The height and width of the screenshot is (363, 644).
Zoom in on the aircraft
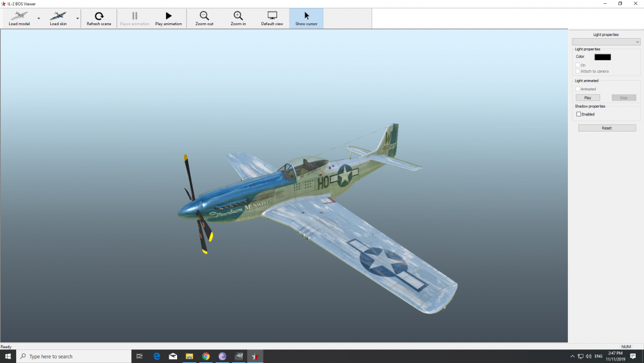click(x=238, y=18)
